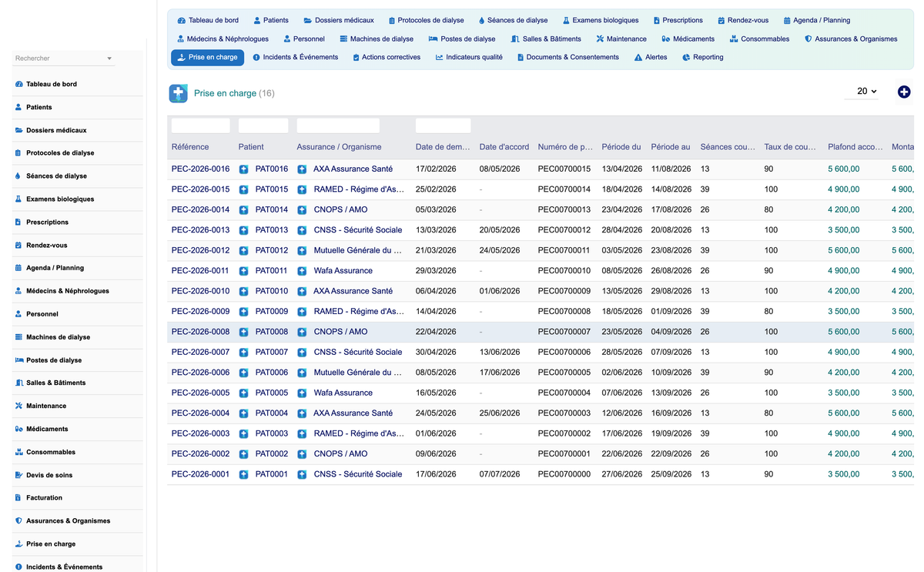Click cell PEC00700015 in first row
This screenshot has height=572, width=924.
pos(564,169)
